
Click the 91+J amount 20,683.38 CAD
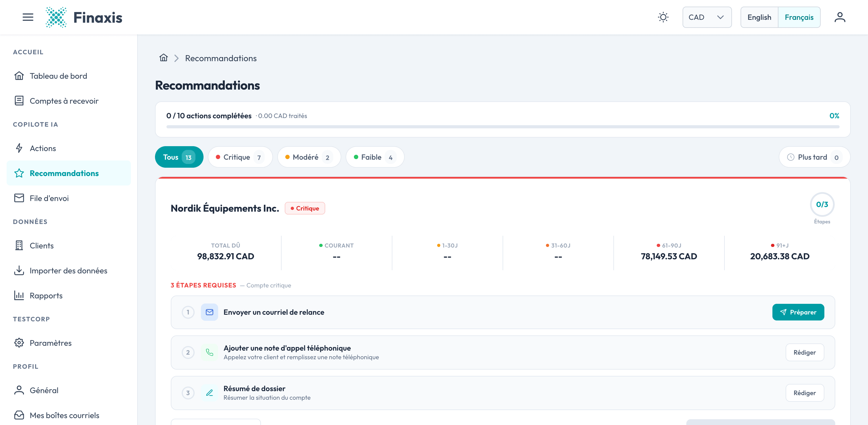(780, 256)
